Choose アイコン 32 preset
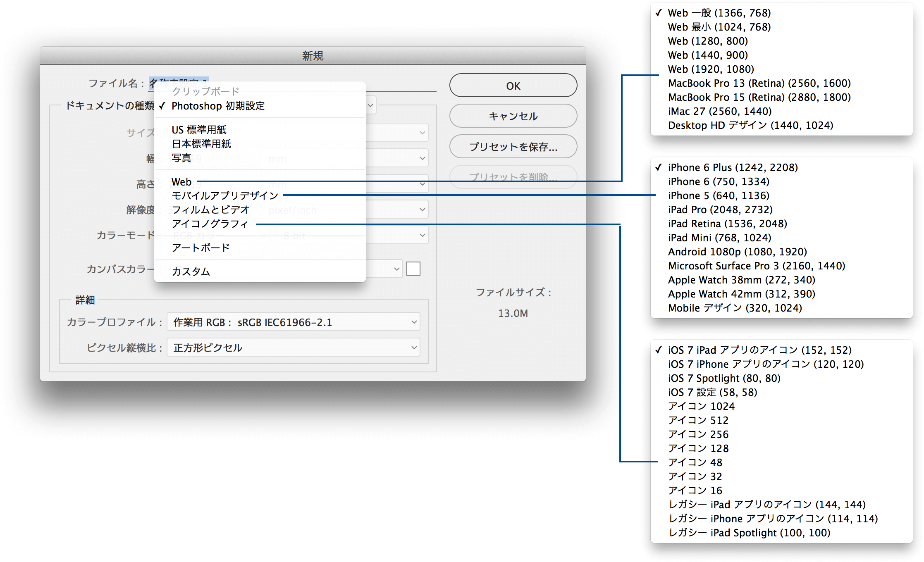Image resolution: width=924 pixels, height=562 pixels. tap(781, 476)
